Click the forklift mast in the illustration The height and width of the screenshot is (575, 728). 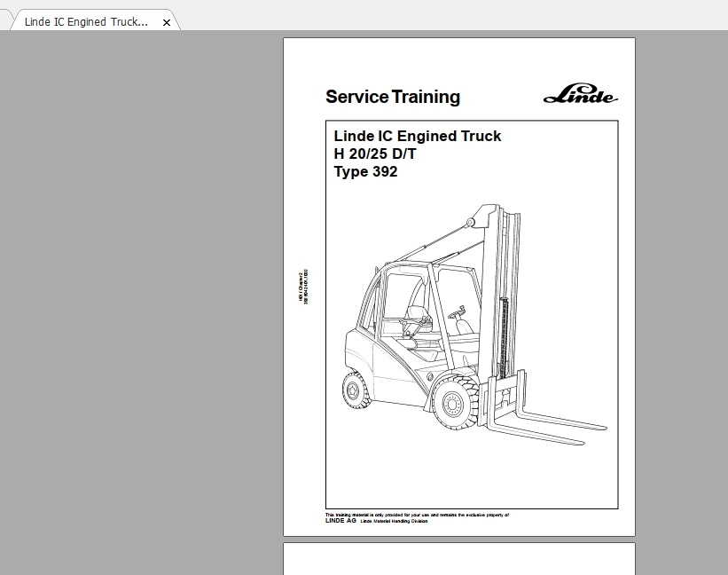[505, 293]
